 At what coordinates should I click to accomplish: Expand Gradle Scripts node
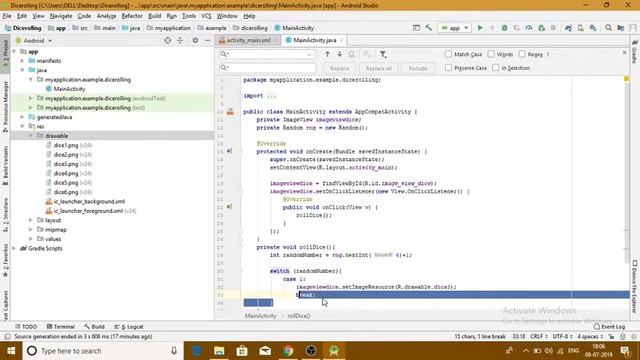click(15, 248)
